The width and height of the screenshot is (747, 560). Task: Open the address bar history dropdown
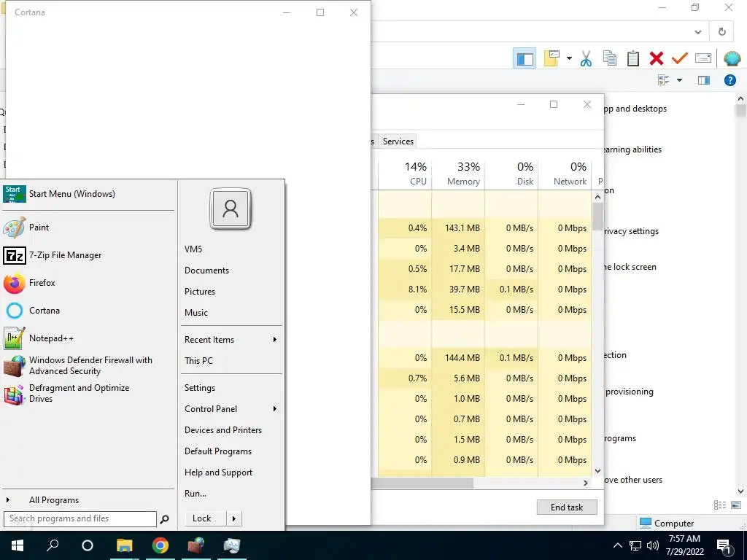tap(698, 32)
